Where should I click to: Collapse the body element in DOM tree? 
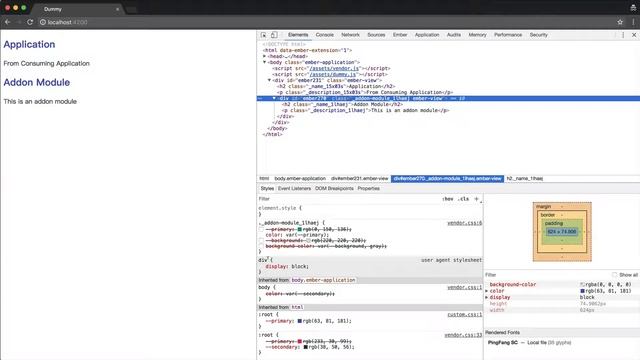(x=264, y=62)
